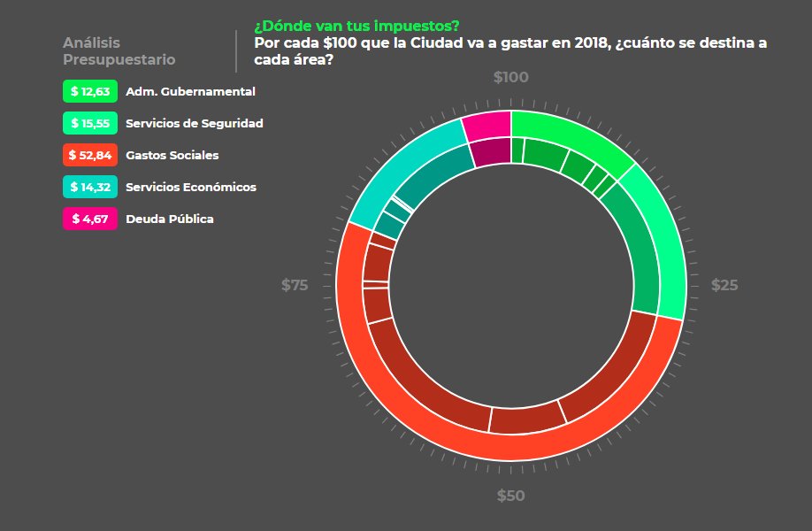Click the Análisis Presupuestario heading
812x531 pixels.
(x=119, y=51)
